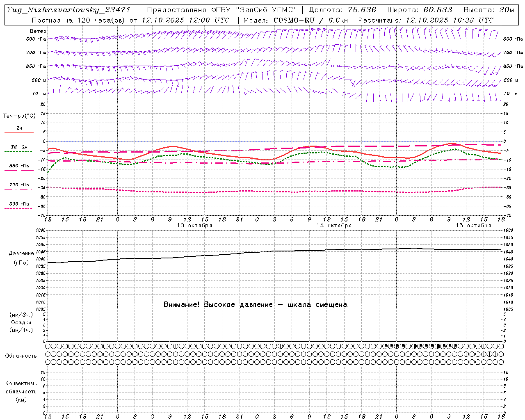
Task: Click the Td 2м dew point legend entry
Action: pyautogui.click(x=19, y=147)
